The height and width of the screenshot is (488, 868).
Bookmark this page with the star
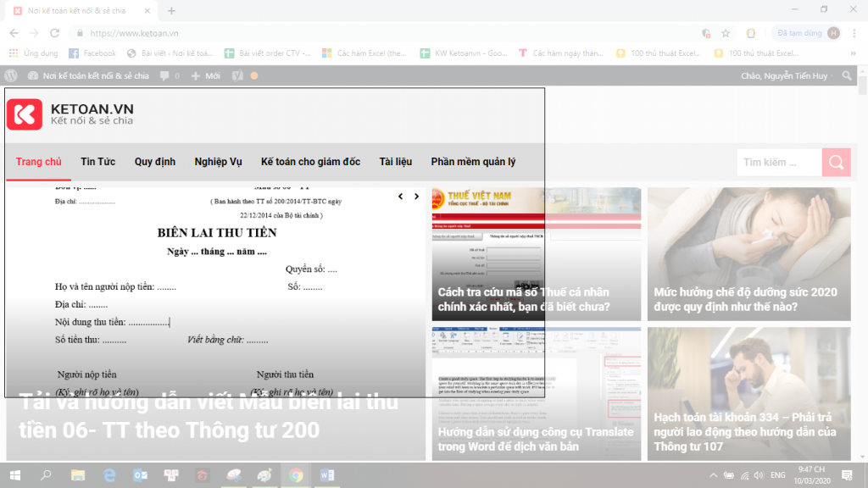click(726, 33)
